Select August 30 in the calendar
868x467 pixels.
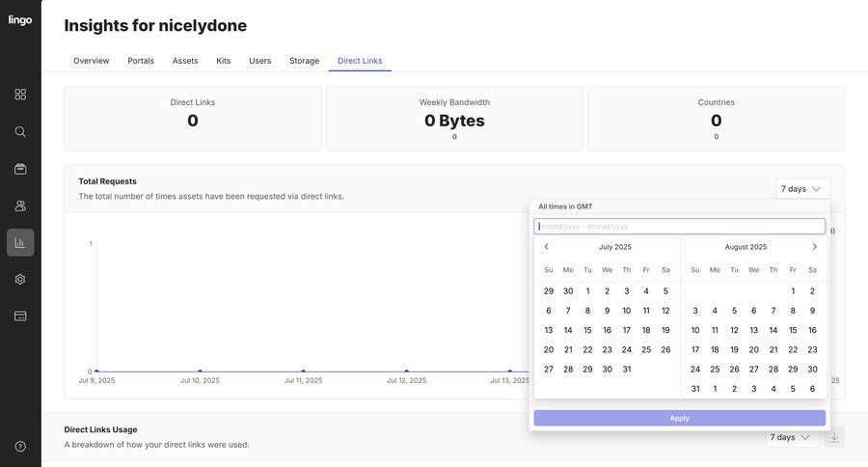click(x=812, y=369)
